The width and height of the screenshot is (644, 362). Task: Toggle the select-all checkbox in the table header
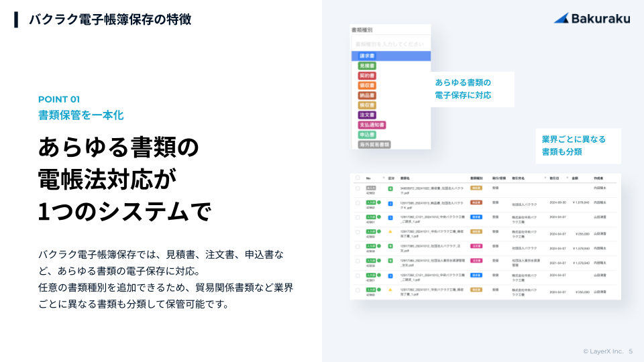[358, 178]
